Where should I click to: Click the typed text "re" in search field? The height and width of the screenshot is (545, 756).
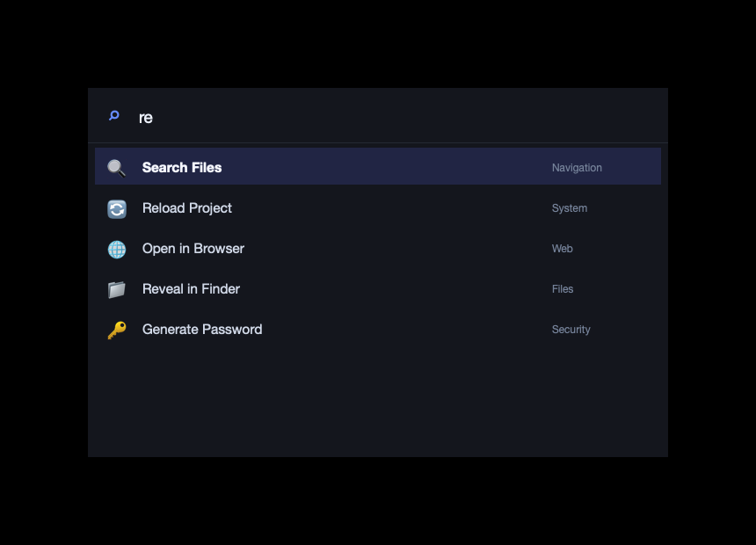pos(146,118)
